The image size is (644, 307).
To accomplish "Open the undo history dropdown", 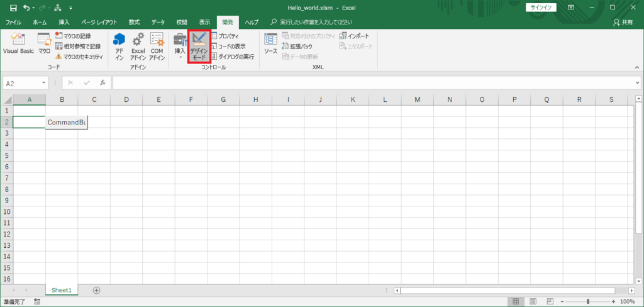I will pos(33,8).
